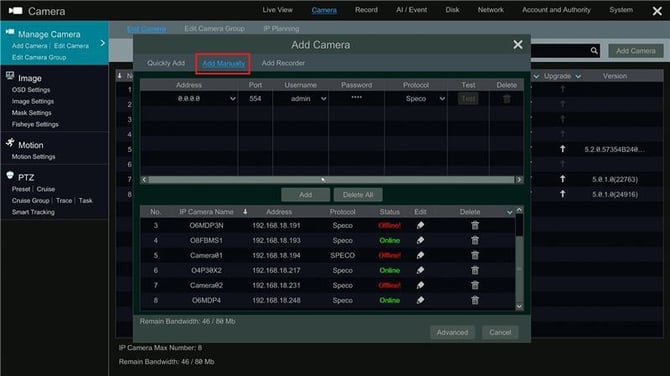670x376 pixels.
Task: Open the Network menu
Action: [x=491, y=10]
